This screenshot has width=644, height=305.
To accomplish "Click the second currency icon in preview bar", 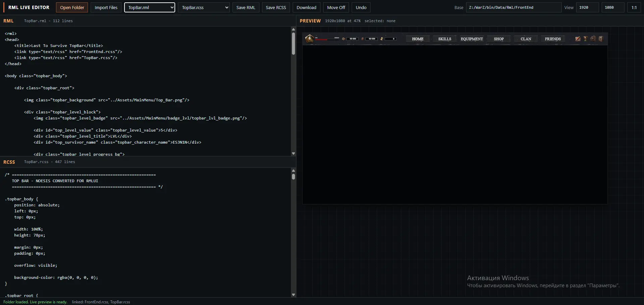I will pos(362,39).
